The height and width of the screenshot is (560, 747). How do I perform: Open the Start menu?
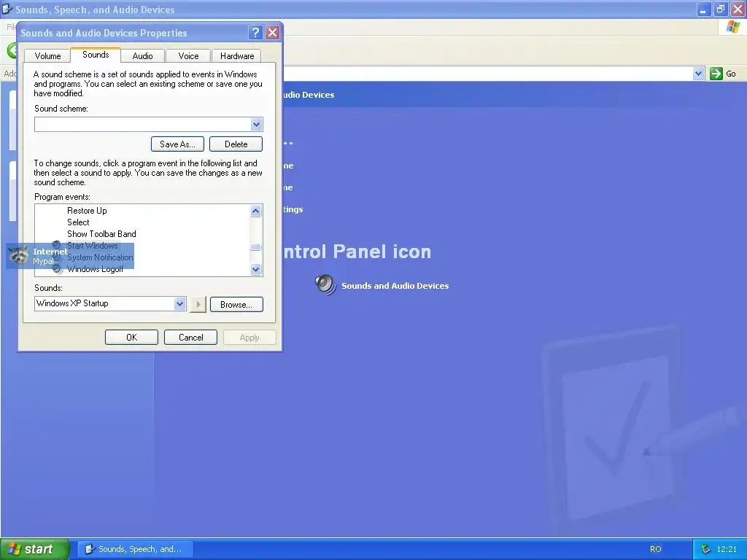click(36, 549)
